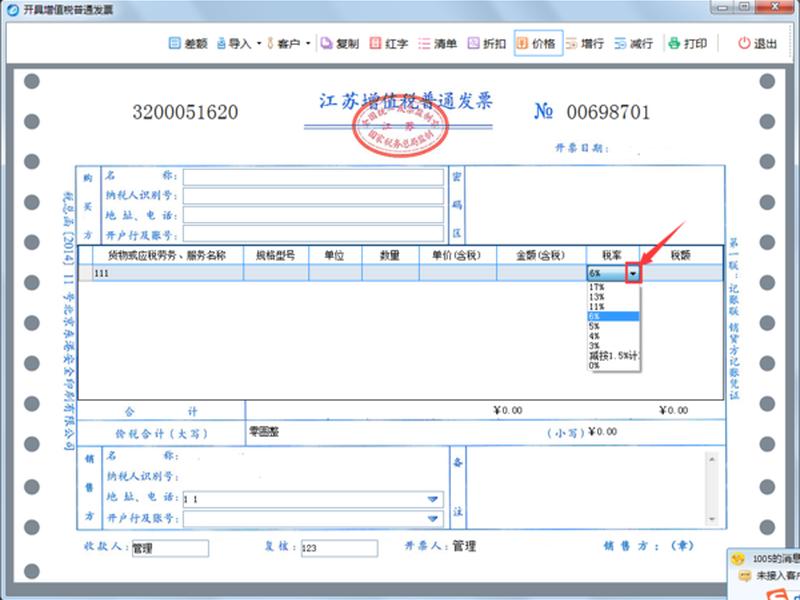Click the 规格型号 cell of row 111
This screenshot has height=600, width=800.
coord(276,273)
